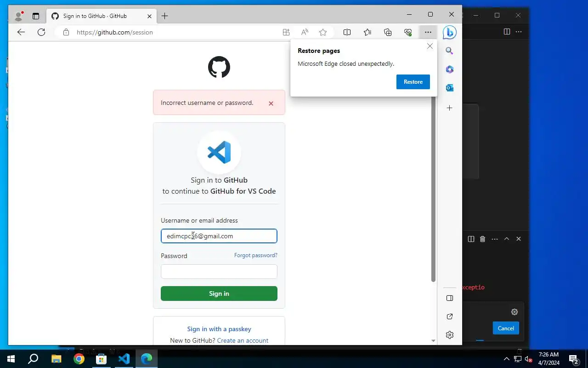This screenshot has width=588, height=368.
Task: Launch Google Chrome from taskbar
Action: [x=79, y=359]
